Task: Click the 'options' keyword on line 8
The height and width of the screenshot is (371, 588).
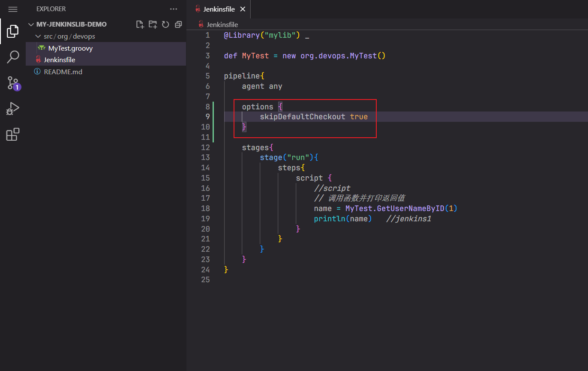Action: [x=258, y=107]
